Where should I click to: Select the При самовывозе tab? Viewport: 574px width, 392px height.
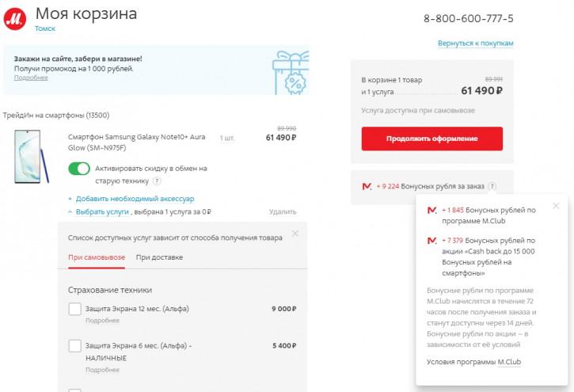97,257
